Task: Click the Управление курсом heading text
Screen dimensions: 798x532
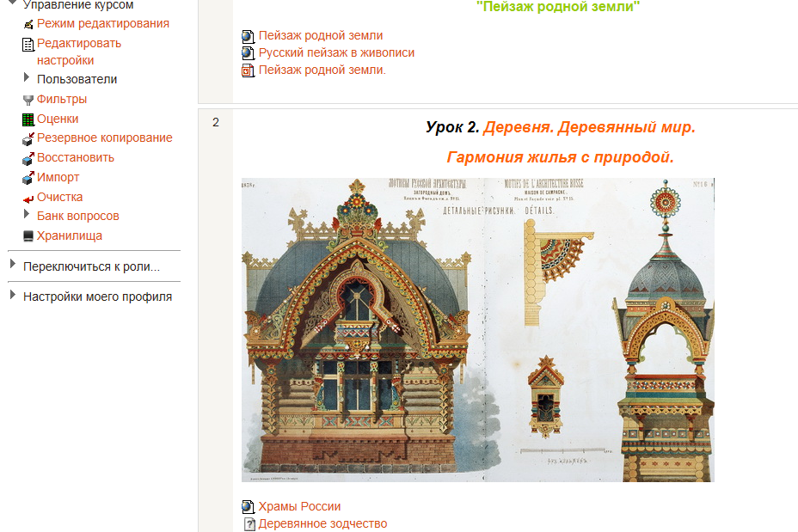Action: pyautogui.click(x=78, y=5)
